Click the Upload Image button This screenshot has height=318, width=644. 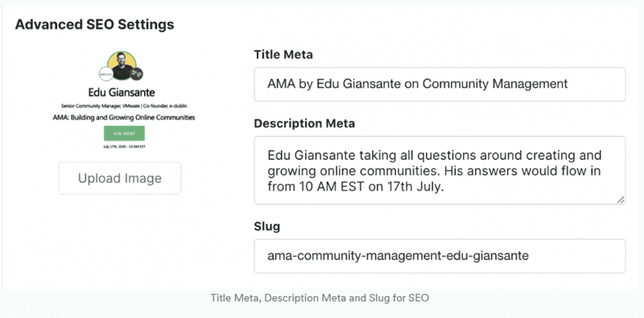point(120,178)
